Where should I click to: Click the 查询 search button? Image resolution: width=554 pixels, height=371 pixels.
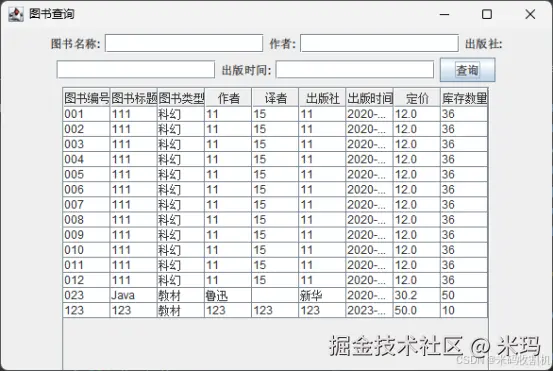click(x=467, y=70)
